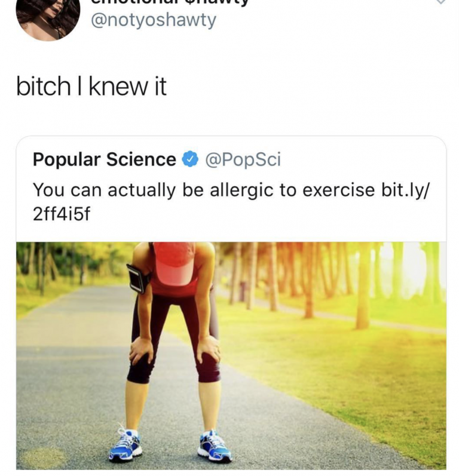Click the left blue sneaker in photo
This screenshot has height=476, width=459.
tap(126, 446)
